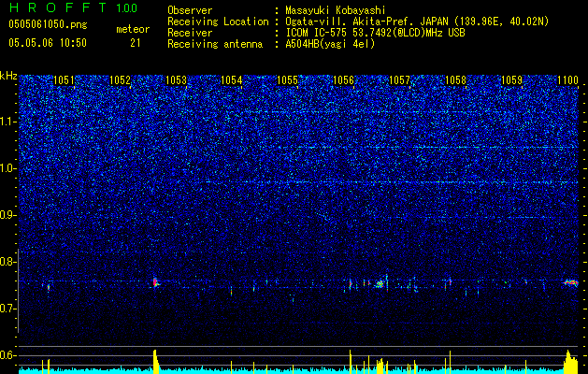Click the 'Receiving antenna' label

pos(215,44)
